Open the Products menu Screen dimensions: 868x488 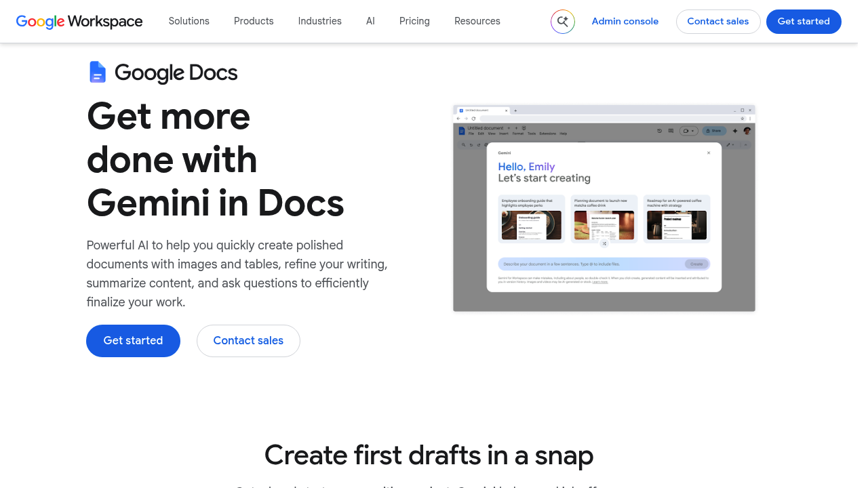click(254, 21)
